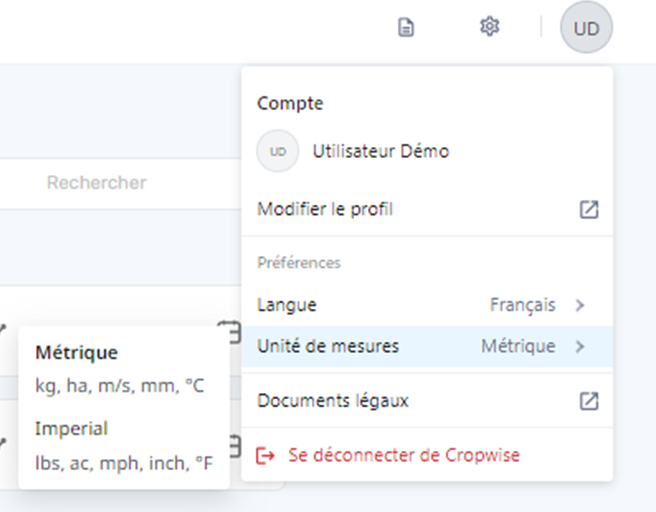Open the document icon in the top bar
The height and width of the screenshot is (512, 656).
pos(405,27)
